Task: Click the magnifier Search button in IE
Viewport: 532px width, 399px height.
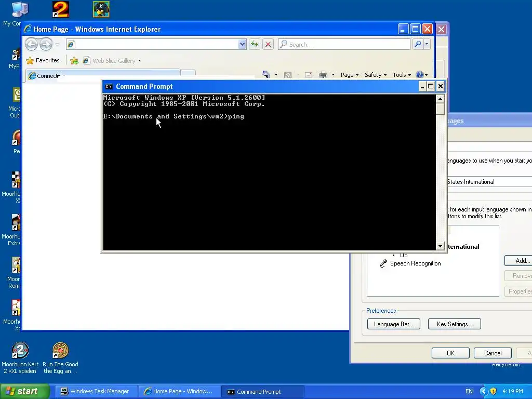Action: tap(418, 44)
